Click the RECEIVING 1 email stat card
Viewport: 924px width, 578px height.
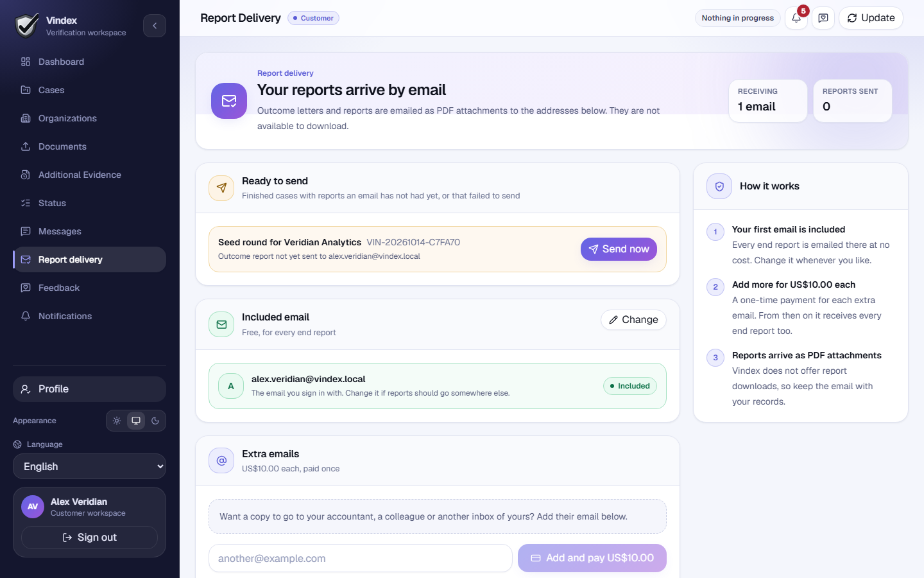pyautogui.click(x=768, y=101)
